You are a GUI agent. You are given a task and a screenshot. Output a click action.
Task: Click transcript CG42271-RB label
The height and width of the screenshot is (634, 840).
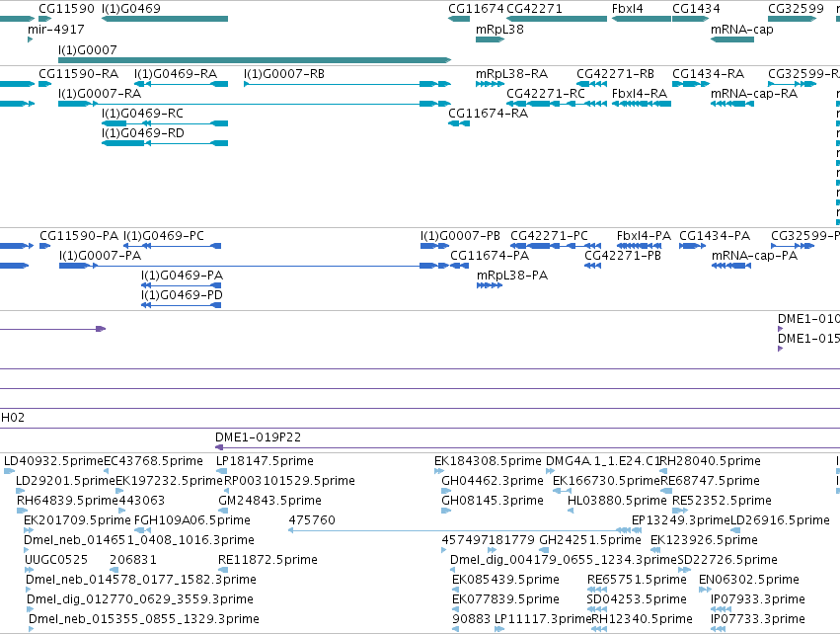pos(615,73)
